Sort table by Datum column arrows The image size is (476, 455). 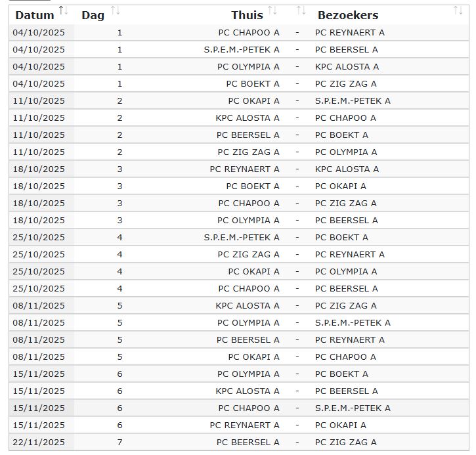[63, 11]
